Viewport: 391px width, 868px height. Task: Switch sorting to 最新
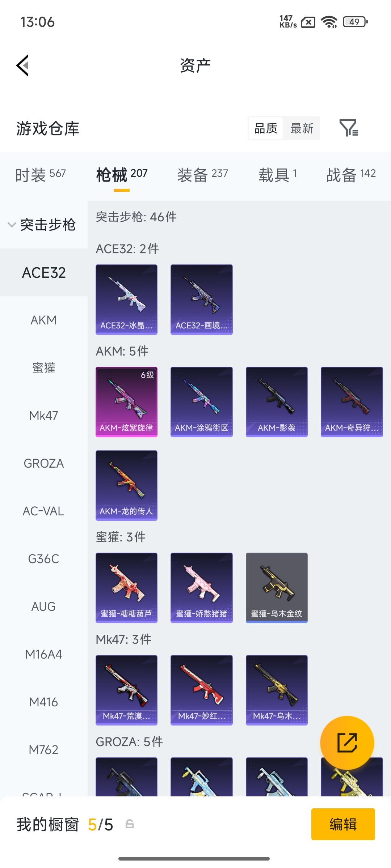(302, 128)
